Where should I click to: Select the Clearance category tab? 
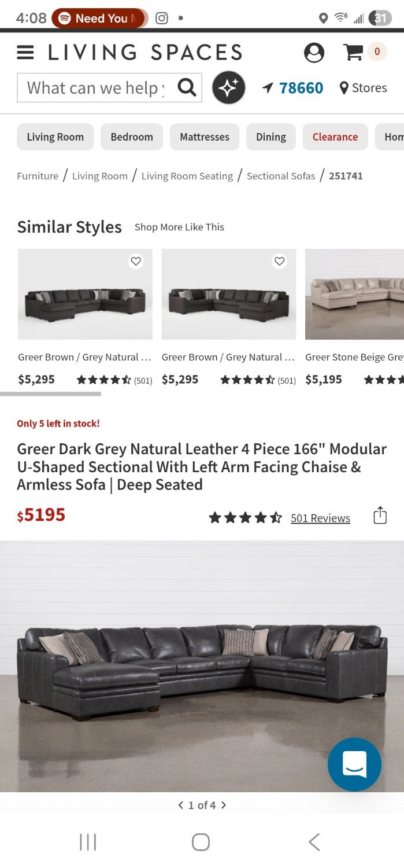[x=335, y=137]
